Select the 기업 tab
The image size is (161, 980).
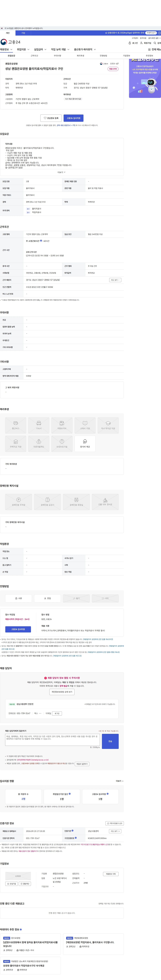pos(23,33)
